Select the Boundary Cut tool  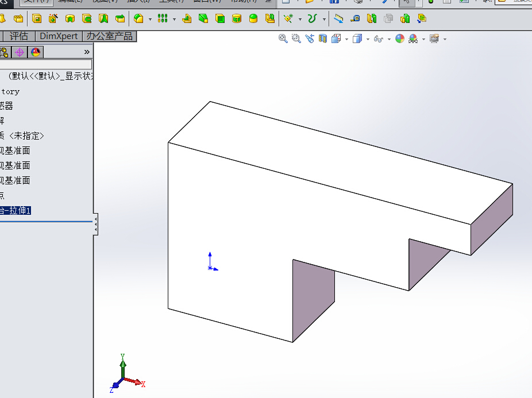pyautogui.click(x=120, y=18)
